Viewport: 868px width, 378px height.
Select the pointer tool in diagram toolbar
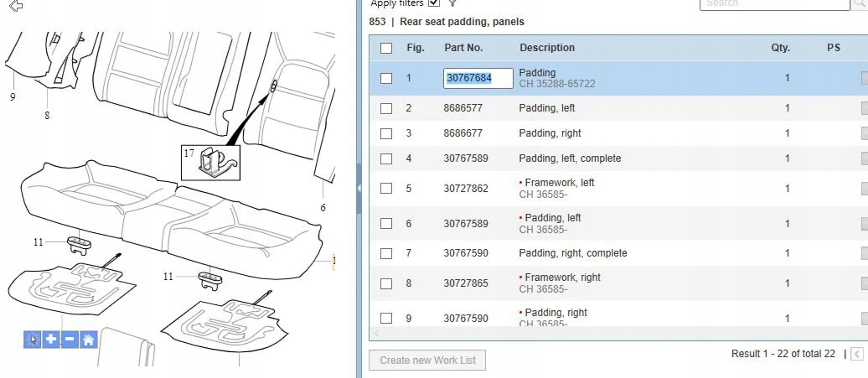32,339
